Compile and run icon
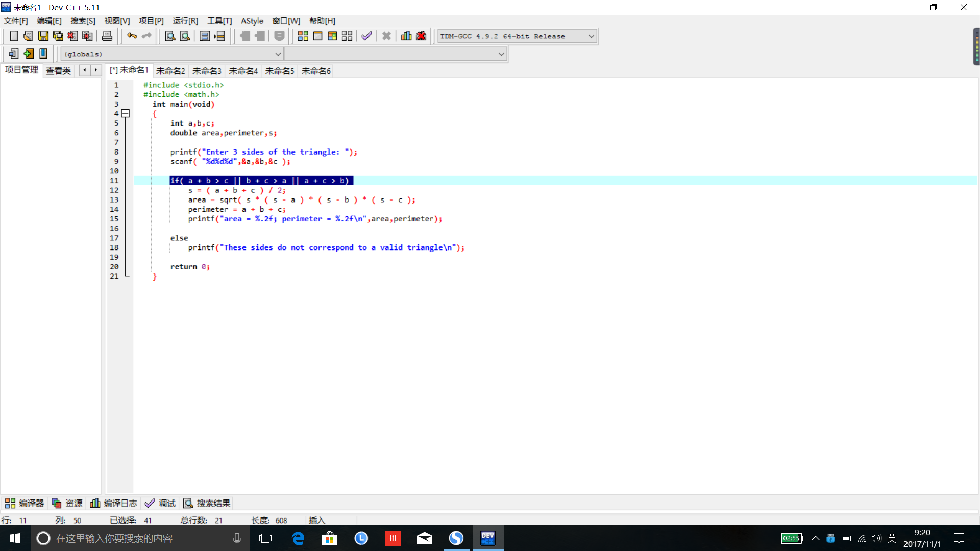This screenshot has width=980, height=551. (x=332, y=36)
